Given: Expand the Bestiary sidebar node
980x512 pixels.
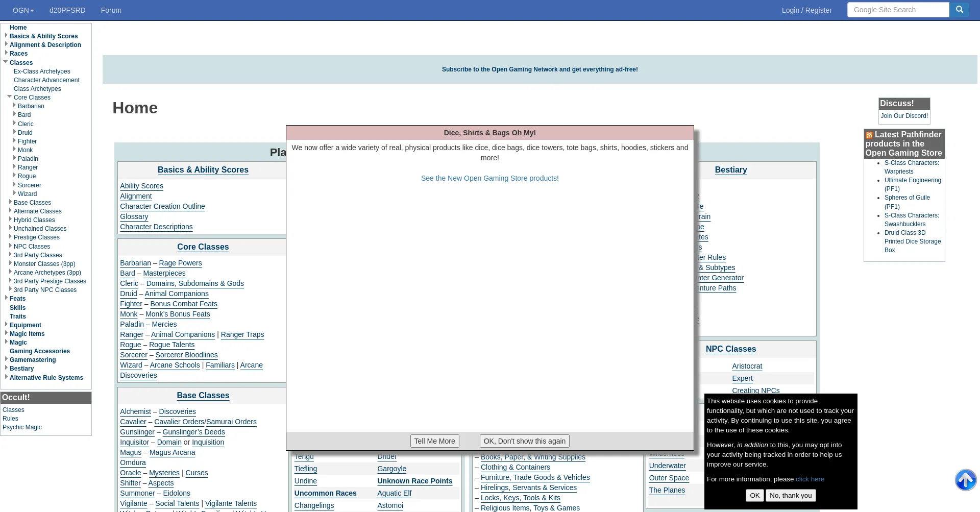Looking at the screenshot, I should click(x=6, y=368).
